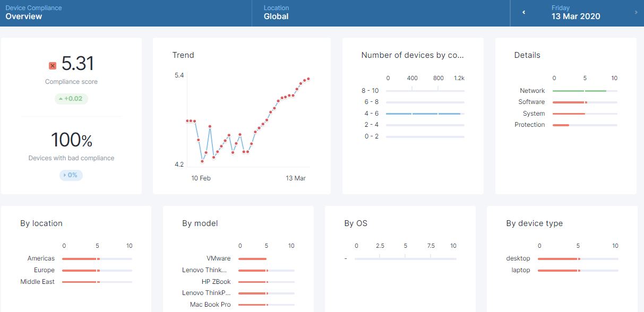Click the green +0.02 score change badge
The height and width of the screenshot is (312, 644).
[x=71, y=99]
